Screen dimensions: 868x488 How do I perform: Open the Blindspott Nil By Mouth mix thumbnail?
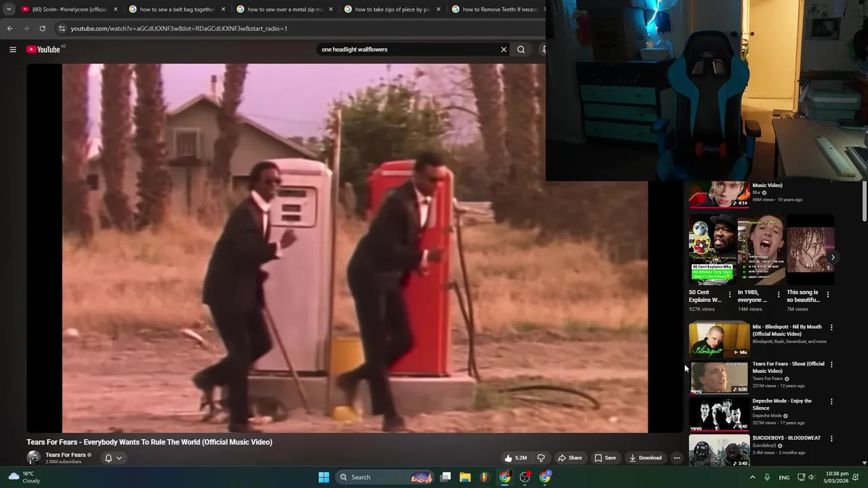tap(719, 339)
